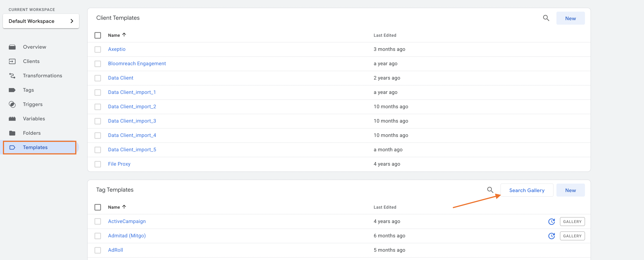
Task: Open Data Client_import_1 template
Action: (132, 92)
